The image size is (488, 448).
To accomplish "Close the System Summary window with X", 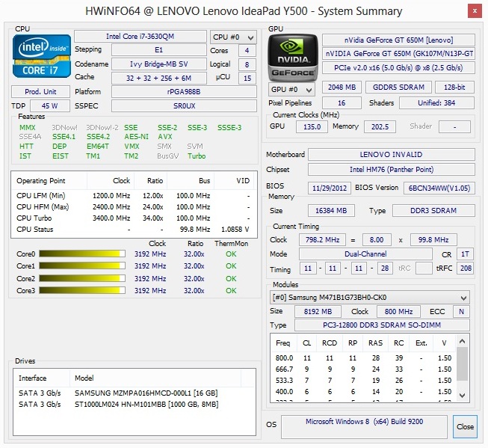I will (475, 11).
